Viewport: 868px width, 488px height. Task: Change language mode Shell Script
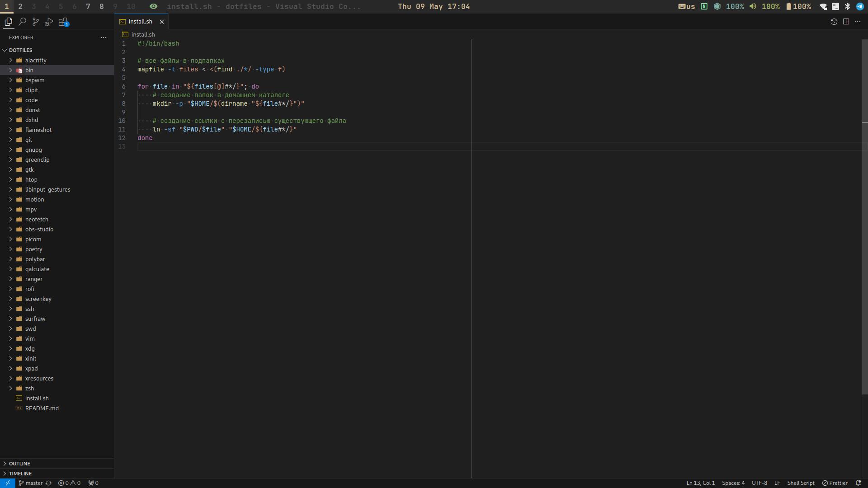click(801, 483)
